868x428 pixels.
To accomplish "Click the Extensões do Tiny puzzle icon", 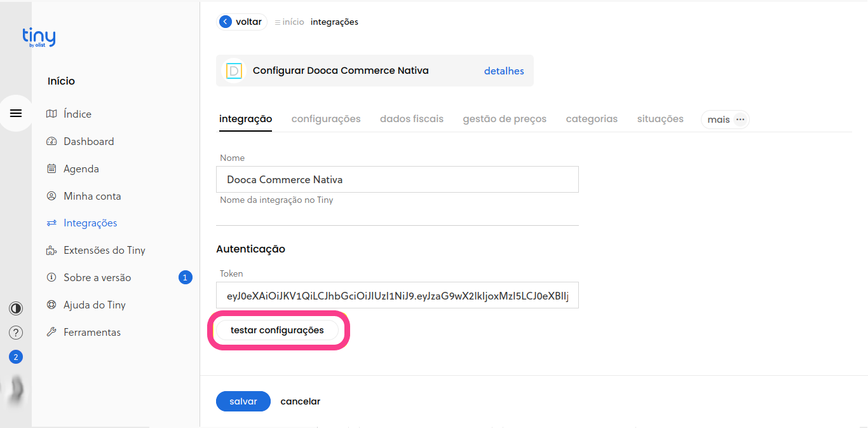I will pyautogui.click(x=51, y=251).
